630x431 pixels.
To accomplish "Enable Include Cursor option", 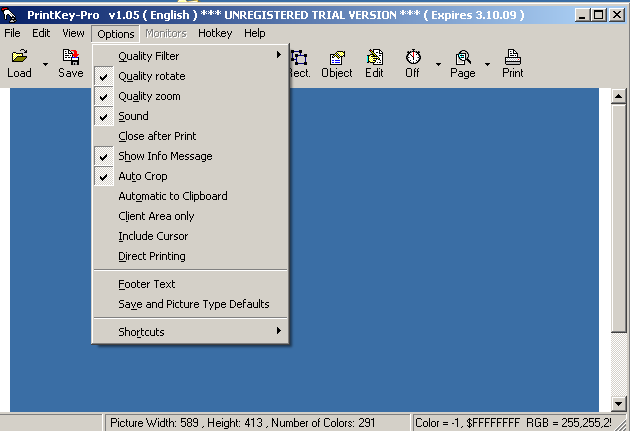I will click(190, 236).
